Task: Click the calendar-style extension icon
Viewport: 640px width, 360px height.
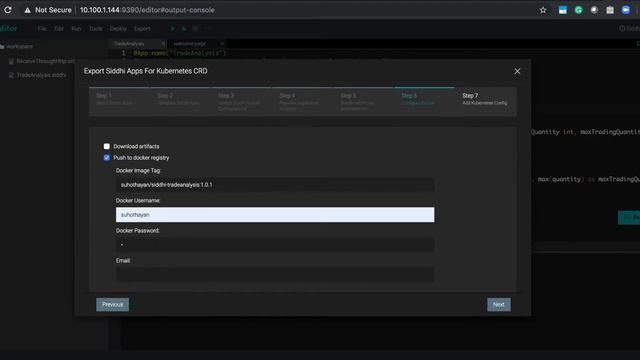Action: pos(610,10)
